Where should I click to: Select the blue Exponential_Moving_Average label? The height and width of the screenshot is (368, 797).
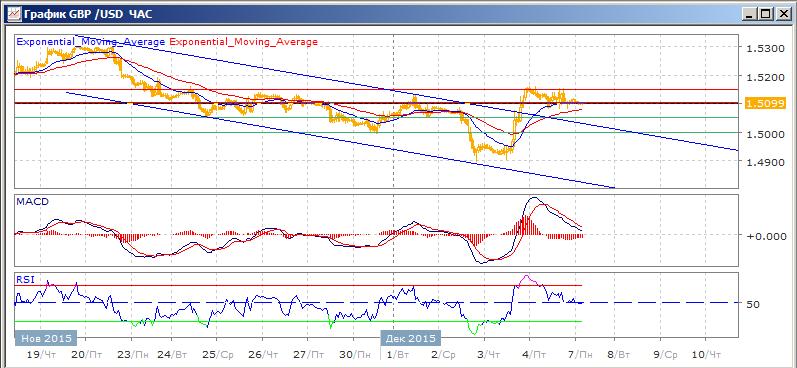[x=90, y=42]
